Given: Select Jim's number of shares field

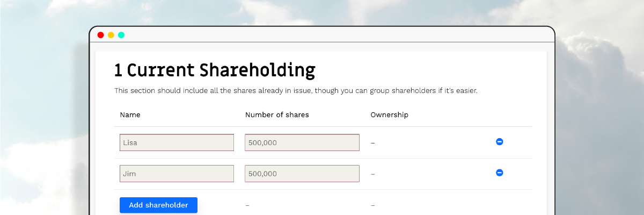Looking at the screenshot, I should pyautogui.click(x=302, y=174).
